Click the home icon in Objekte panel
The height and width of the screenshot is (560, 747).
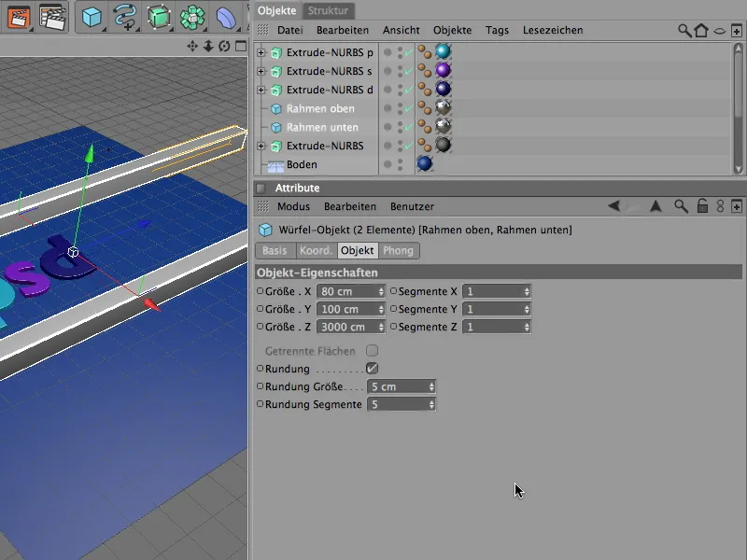[x=701, y=31]
